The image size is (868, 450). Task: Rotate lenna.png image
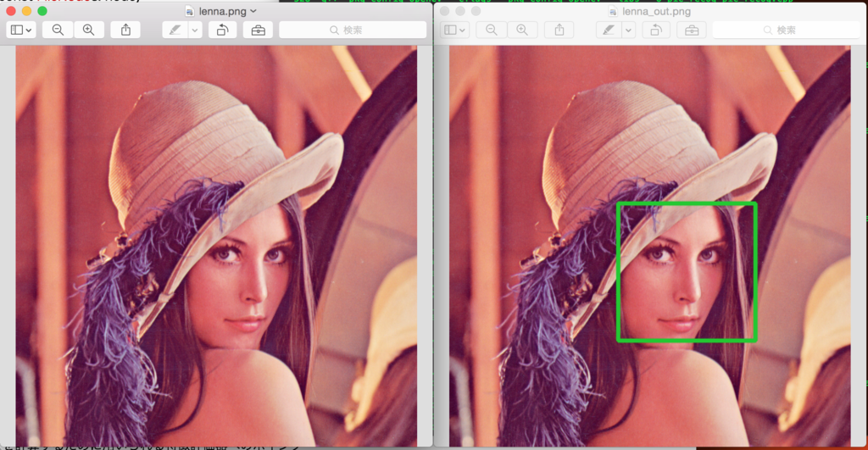(x=223, y=30)
